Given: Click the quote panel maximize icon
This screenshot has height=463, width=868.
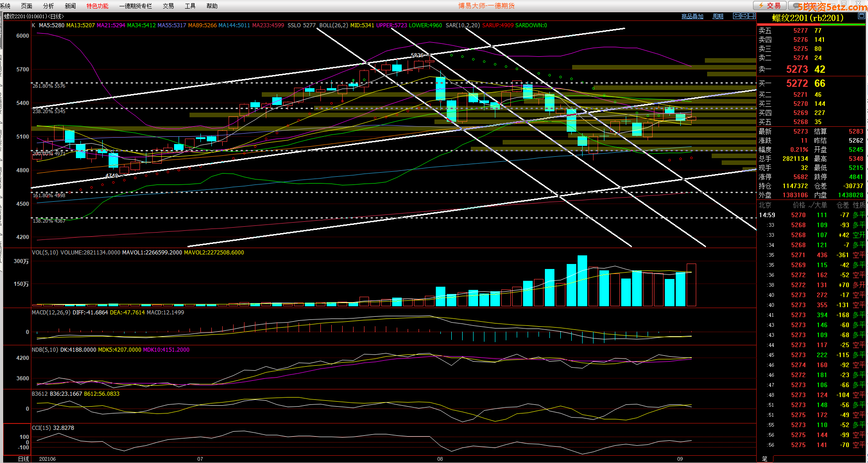Looking at the screenshot, I should pos(861,16).
